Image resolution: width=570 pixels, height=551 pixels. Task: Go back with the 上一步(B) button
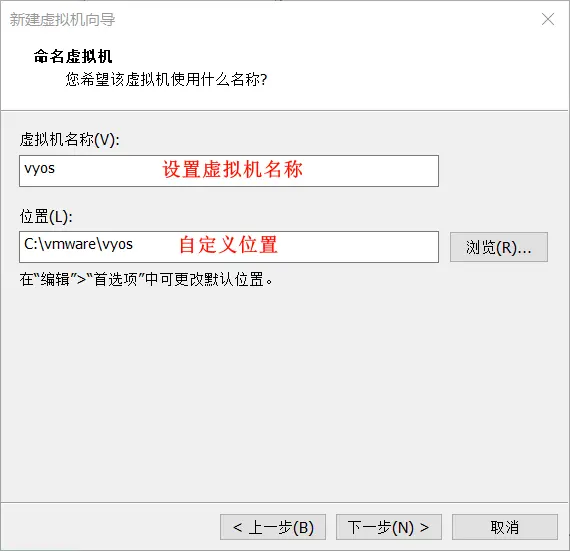(273, 527)
